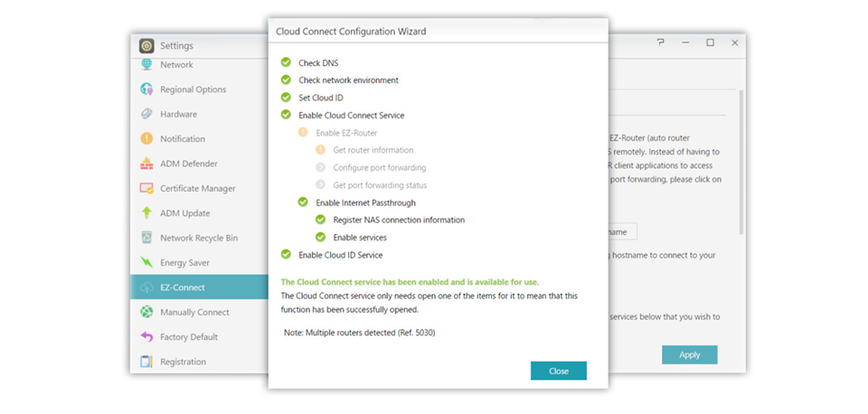This screenshot has width=868, height=414.
Task: Click check icon for Register NAS connection information
Action: [320, 219]
